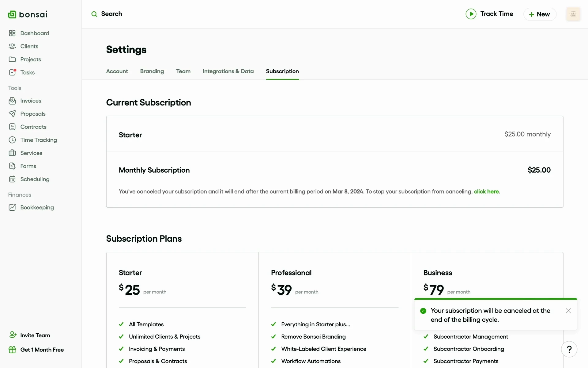This screenshot has width=588, height=368.
Task: Click the 'click here' link to keep subscription
Action: [486, 191]
